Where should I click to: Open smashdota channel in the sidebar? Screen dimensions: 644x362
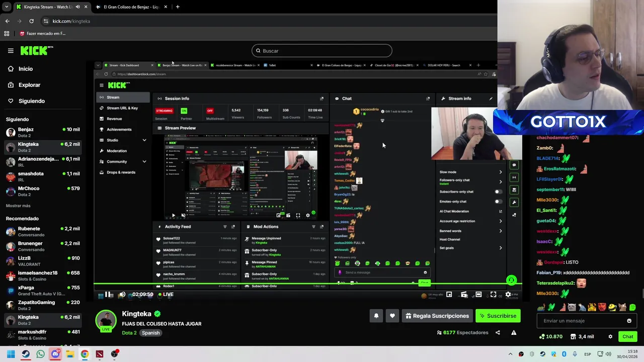point(43,176)
